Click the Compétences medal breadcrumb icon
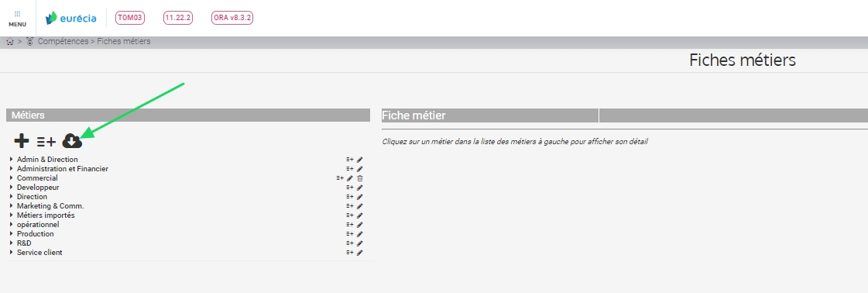Screen dimensions: 868x293 coord(30,42)
